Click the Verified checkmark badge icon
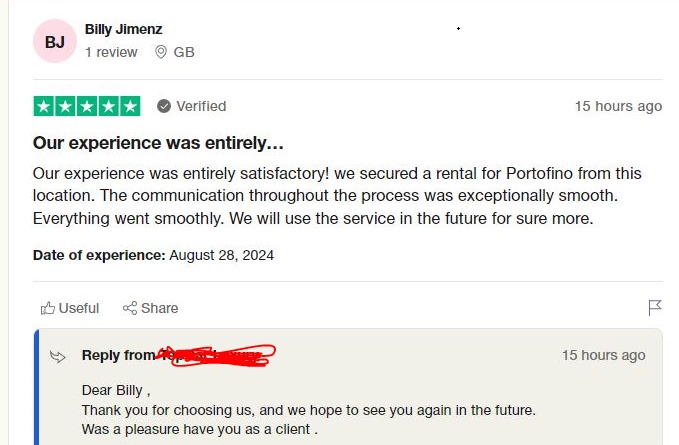The image size is (679, 445). pyautogui.click(x=164, y=106)
